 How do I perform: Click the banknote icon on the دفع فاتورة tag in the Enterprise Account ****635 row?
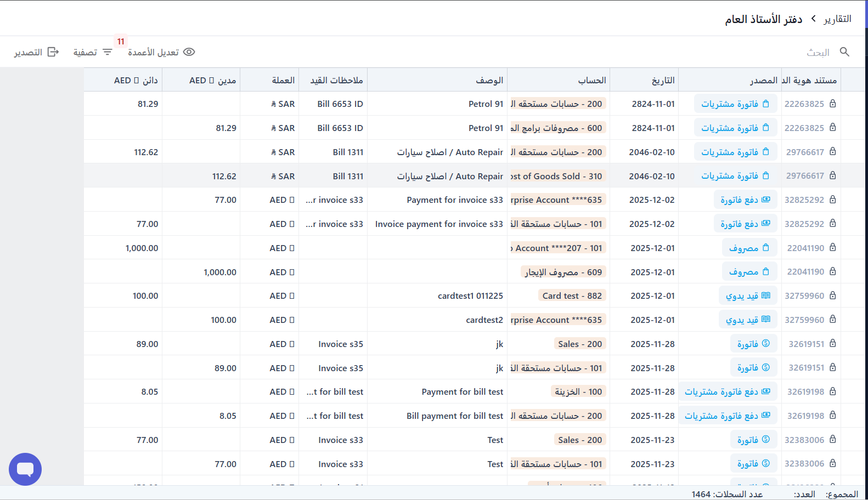click(766, 200)
